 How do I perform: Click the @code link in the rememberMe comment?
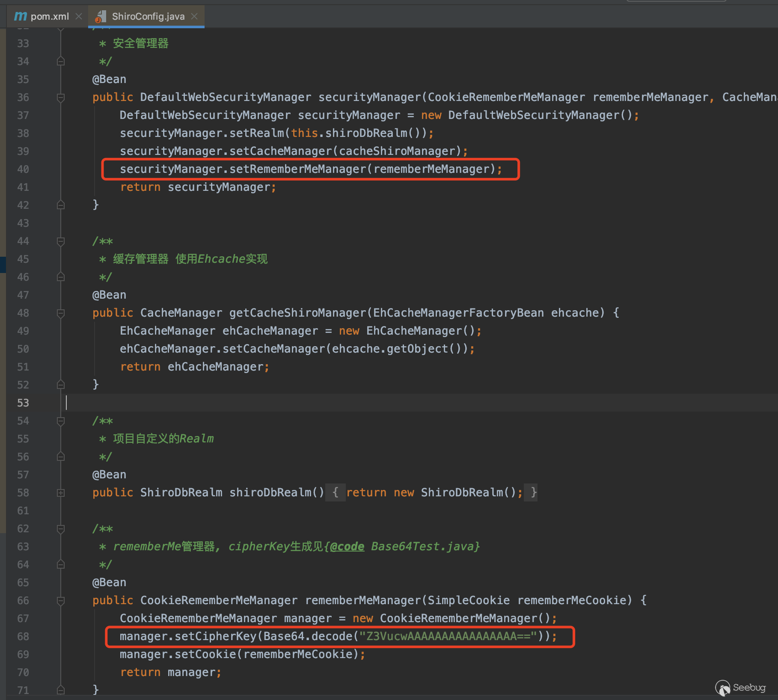pyautogui.click(x=347, y=546)
